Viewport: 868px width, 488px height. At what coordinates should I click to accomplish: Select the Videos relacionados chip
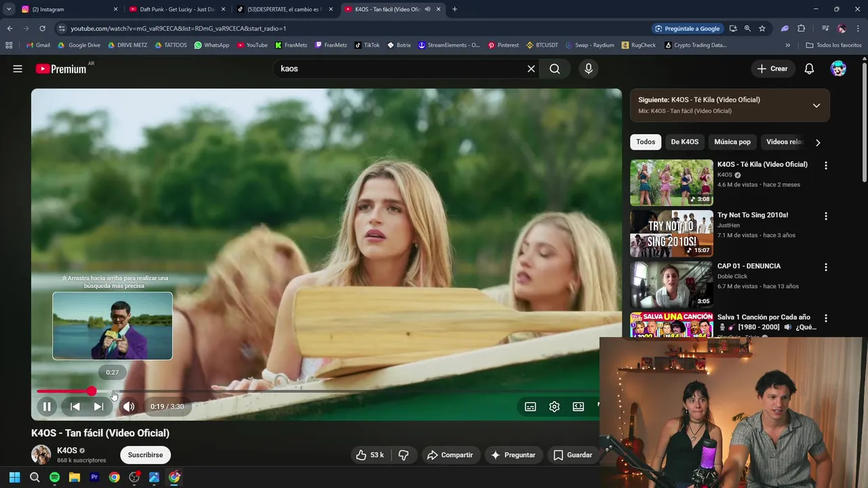click(785, 142)
